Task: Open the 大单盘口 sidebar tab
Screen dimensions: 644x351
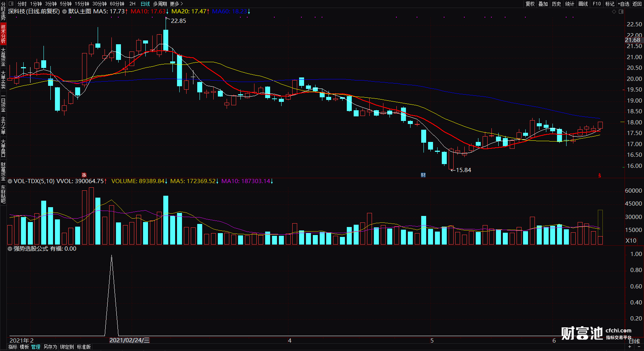Action: point(3,148)
